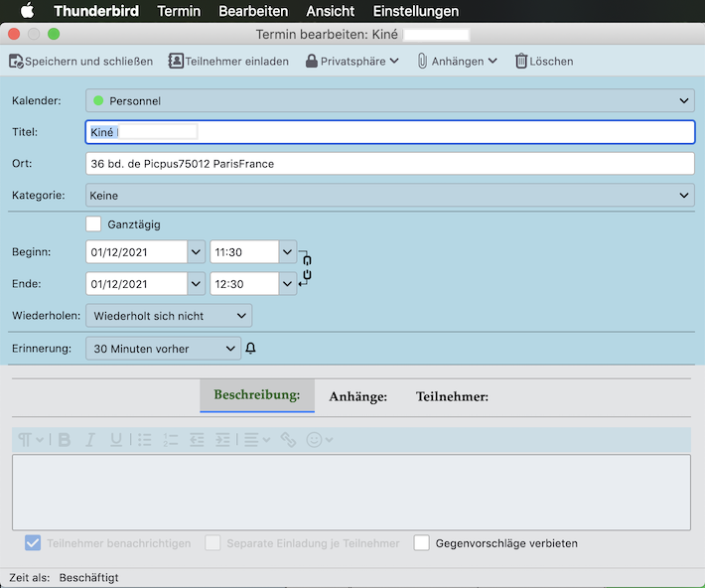The width and height of the screenshot is (705, 588).
Task: Open the Erinnerung 30 Minuten vorher dropdown
Action: 163,349
